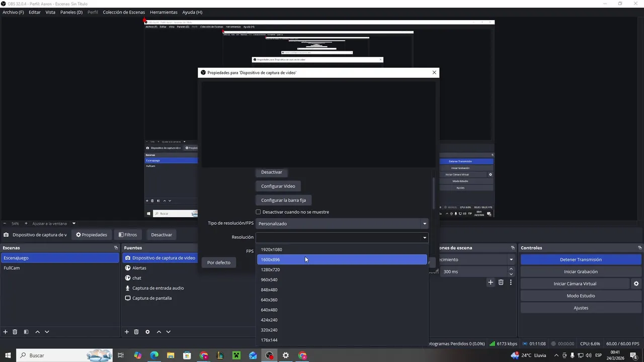The height and width of the screenshot is (362, 644).
Task: Click Iniciar Cámara Virtual button
Action: click(575, 284)
